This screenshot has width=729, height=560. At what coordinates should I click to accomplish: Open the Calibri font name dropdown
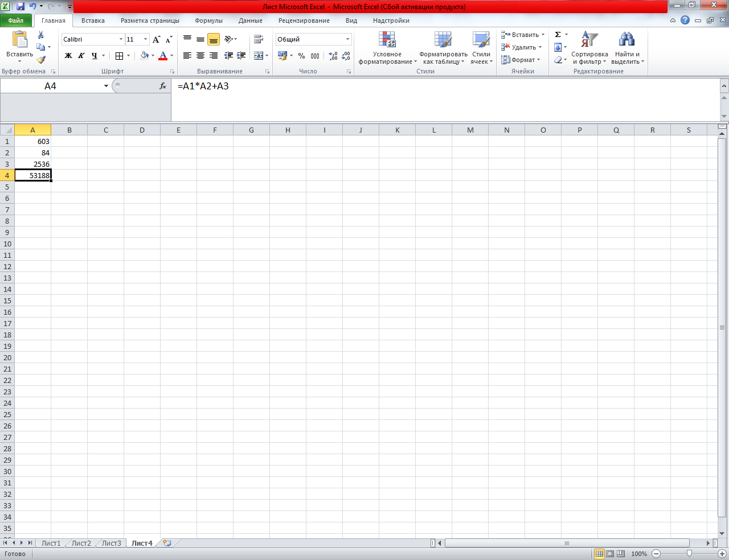click(121, 39)
